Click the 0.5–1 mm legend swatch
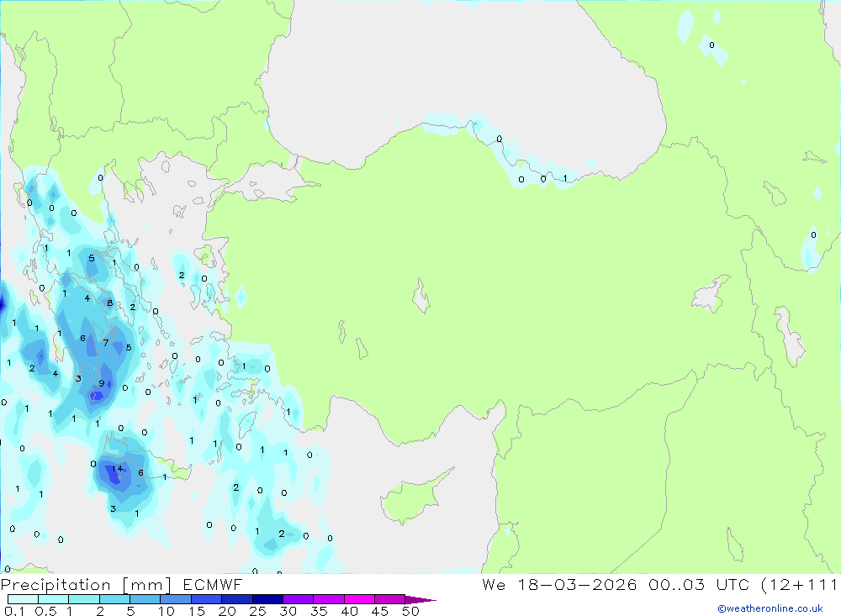 click(54, 599)
